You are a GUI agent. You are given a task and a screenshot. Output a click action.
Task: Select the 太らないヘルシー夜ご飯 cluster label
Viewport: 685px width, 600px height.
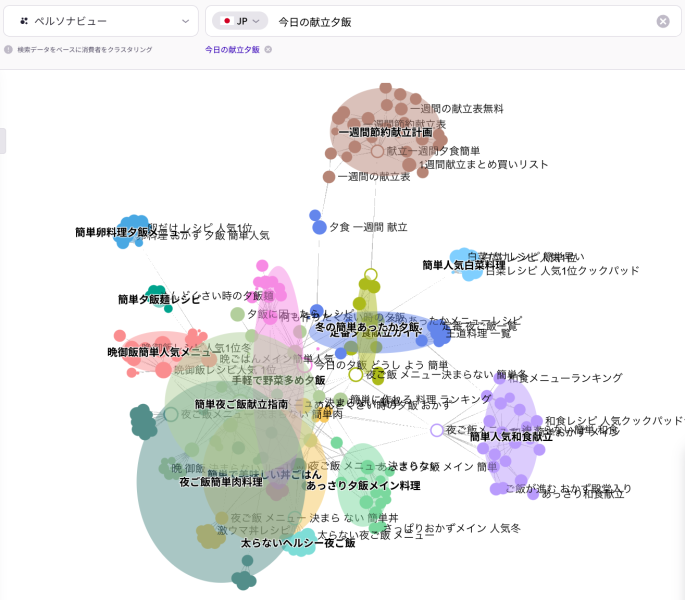click(x=297, y=543)
